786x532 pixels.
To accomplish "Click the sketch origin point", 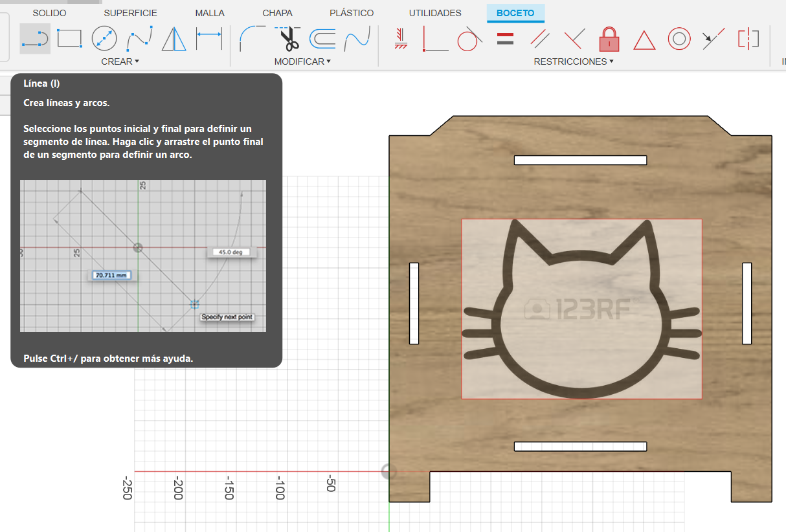I will (388, 471).
